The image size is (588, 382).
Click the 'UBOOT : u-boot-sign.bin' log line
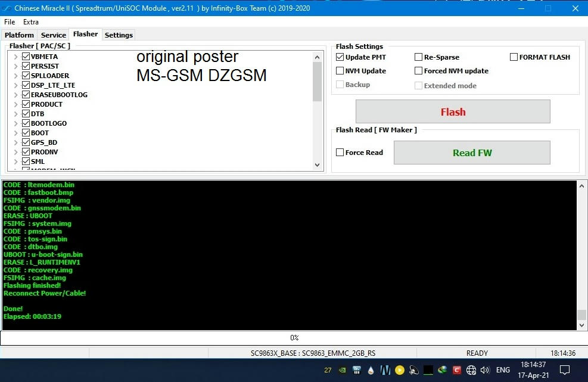(43, 254)
